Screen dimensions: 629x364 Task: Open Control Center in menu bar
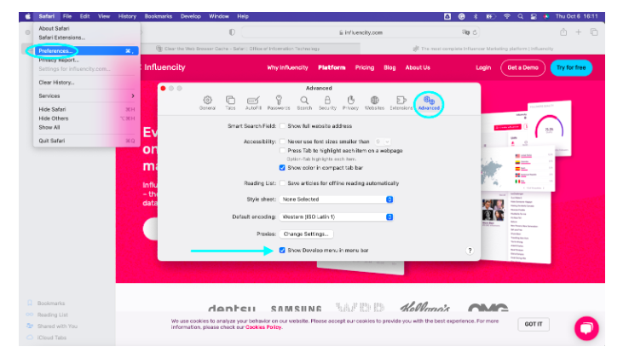(534, 16)
